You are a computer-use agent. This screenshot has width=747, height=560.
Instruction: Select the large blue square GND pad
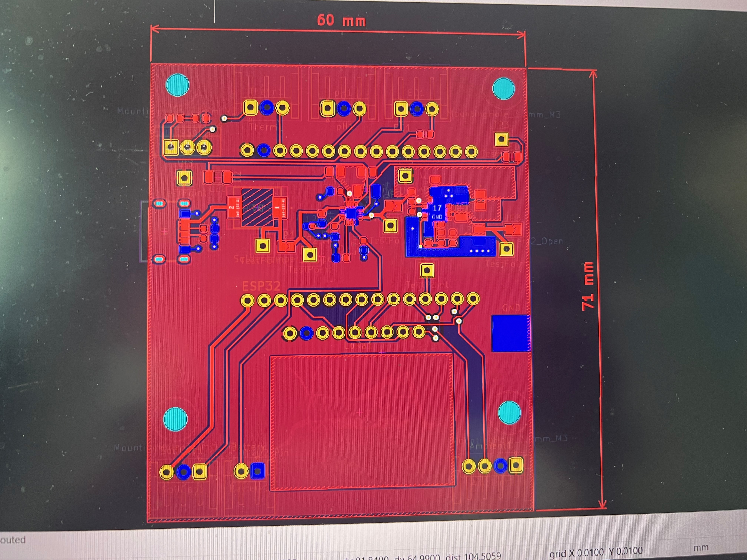[x=511, y=334]
